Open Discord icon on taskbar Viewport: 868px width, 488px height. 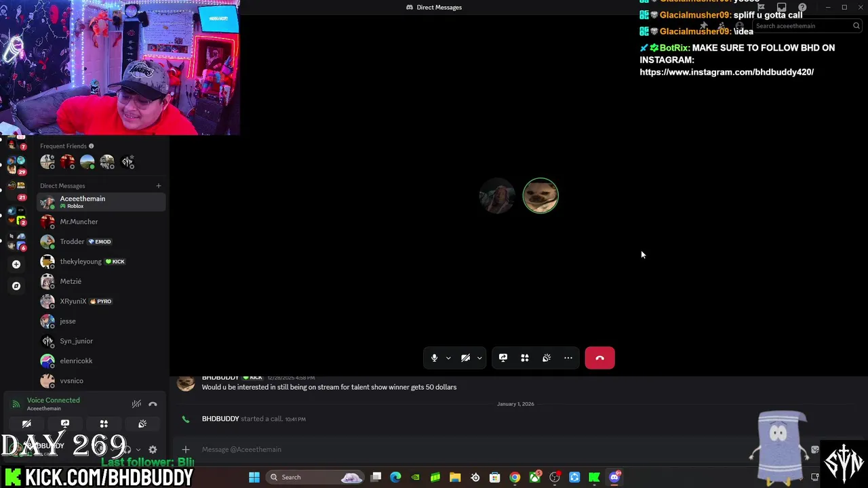pyautogui.click(x=614, y=477)
